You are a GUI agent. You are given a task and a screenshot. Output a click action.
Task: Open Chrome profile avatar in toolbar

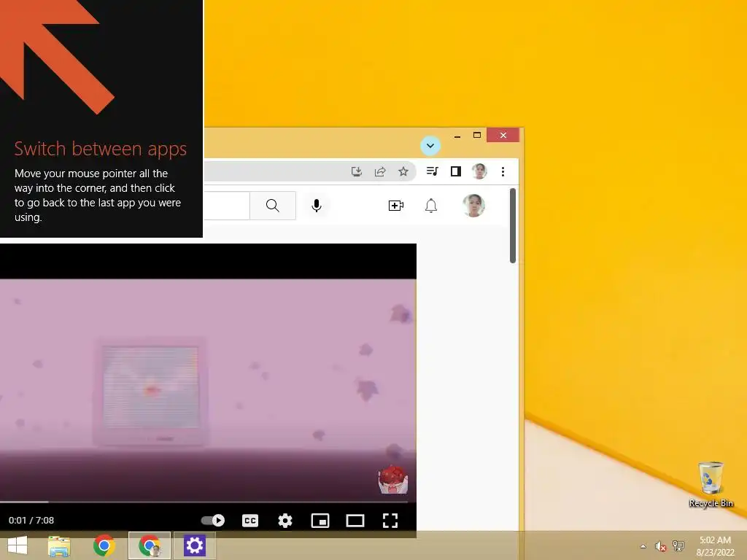479,171
